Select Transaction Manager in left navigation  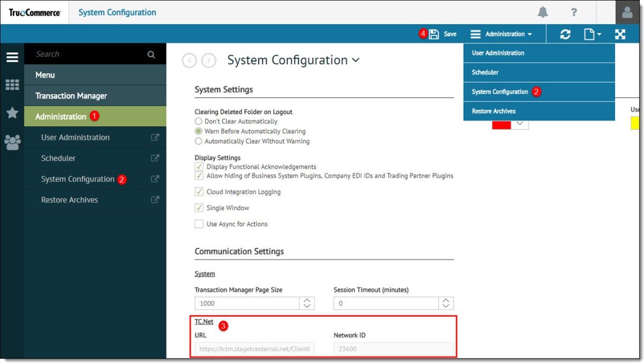(95, 96)
